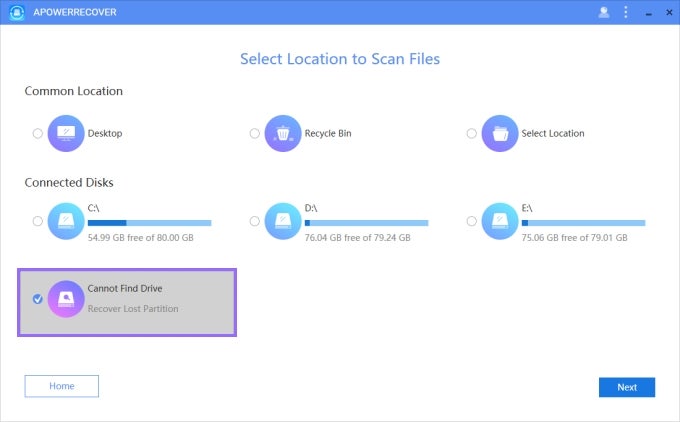Viewport: 680px width, 422px height.
Task: Open the user account icon
Action: click(x=603, y=12)
